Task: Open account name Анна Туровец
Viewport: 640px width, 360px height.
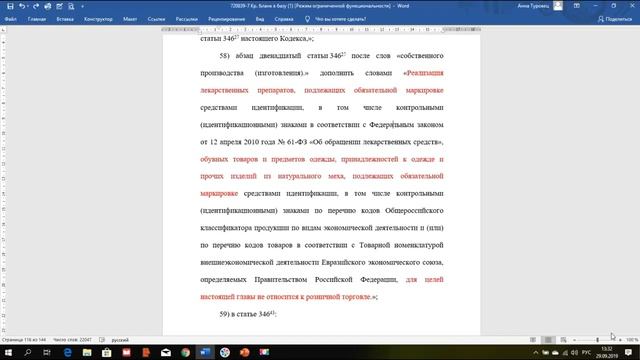Action: 533,6
